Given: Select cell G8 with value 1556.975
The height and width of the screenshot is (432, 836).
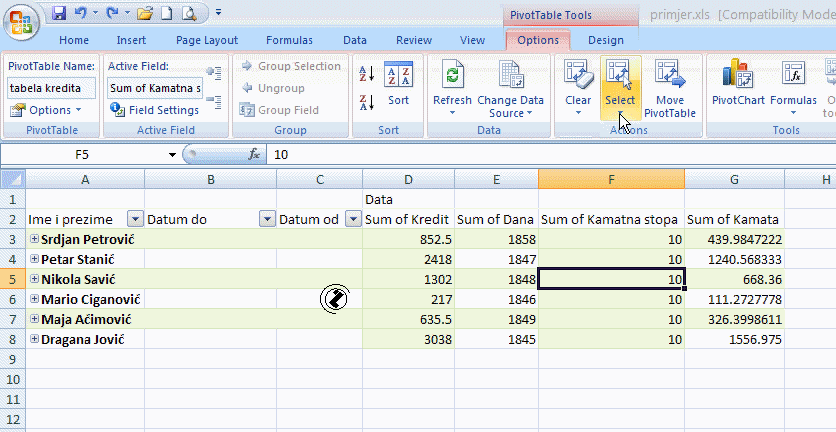Looking at the screenshot, I should click(x=734, y=339).
